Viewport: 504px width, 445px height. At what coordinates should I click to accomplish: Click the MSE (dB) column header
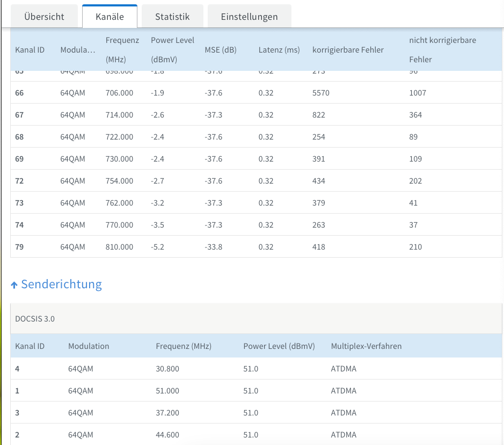point(221,50)
